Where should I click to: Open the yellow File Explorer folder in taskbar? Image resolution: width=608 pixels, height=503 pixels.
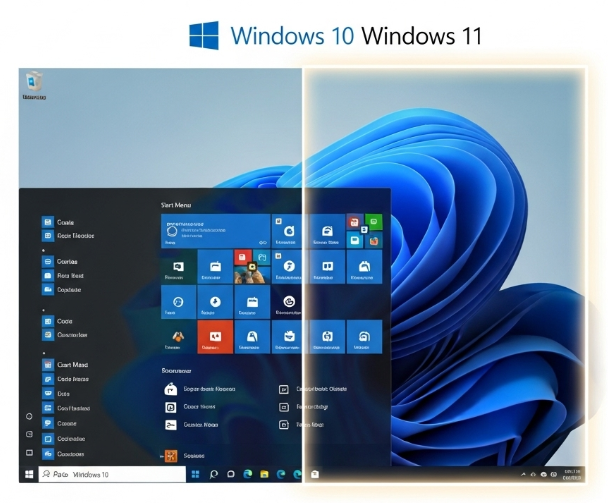[x=264, y=474]
